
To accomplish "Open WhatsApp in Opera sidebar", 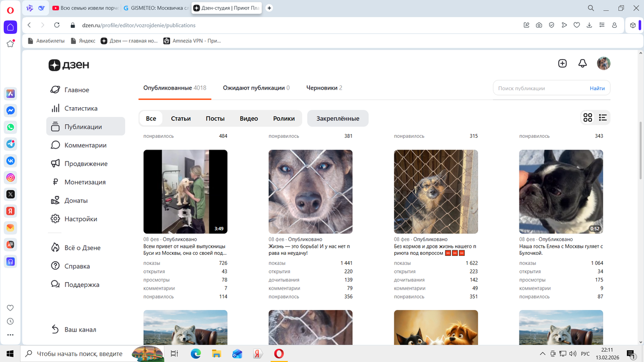I will coord(10,127).
